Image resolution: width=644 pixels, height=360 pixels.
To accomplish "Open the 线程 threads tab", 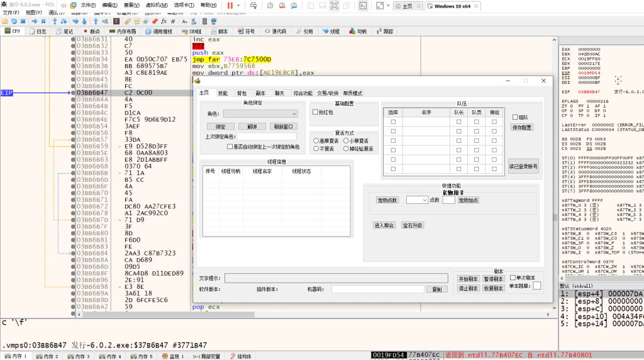I will pyautogui.click(x=330, y=31).
